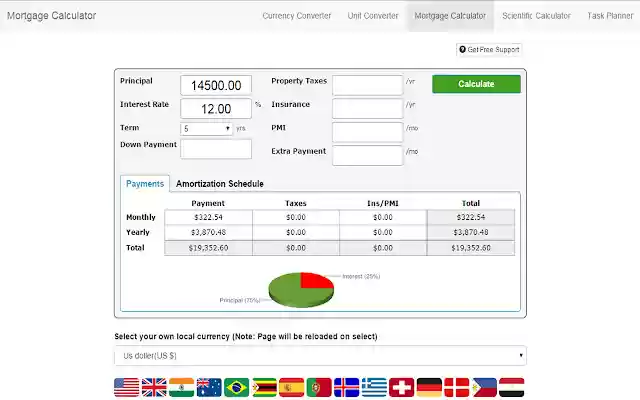
Task: Click the Monthly Payment $322.54 cell
Action: pos(208,217)
